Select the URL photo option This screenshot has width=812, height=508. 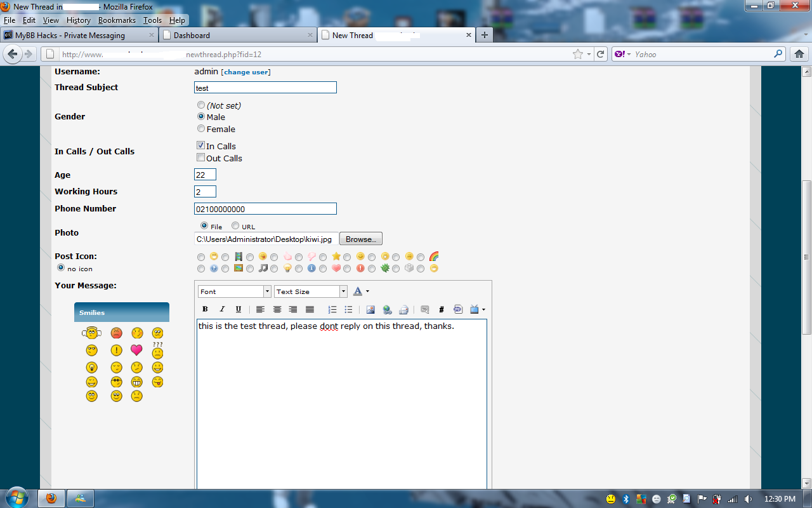(x=235, y=226)
